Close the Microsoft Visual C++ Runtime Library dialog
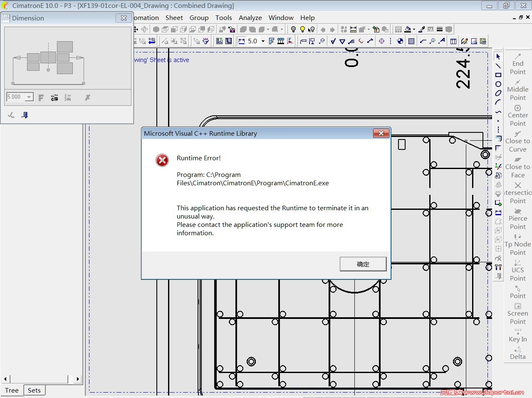This screenshot has height=398, width=532. tap(381, 133)
